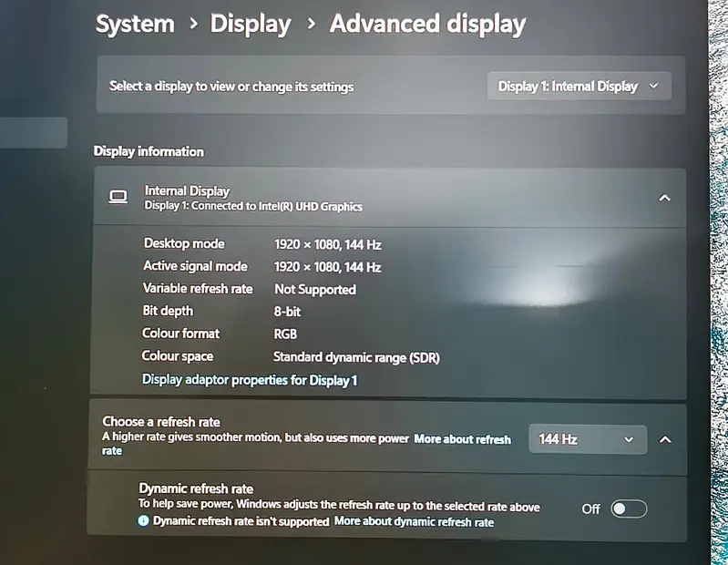Click the Display information section heading

click(149, 151)
